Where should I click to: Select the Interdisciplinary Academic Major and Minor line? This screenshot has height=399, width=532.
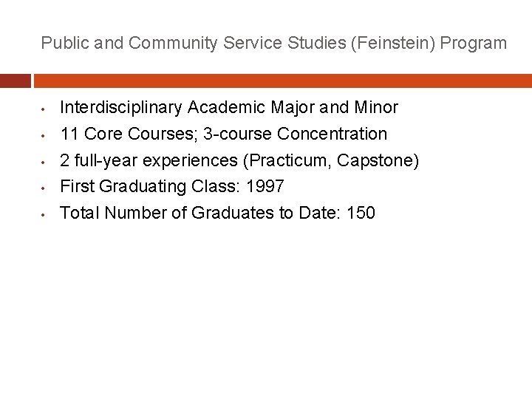pos(228,108)
